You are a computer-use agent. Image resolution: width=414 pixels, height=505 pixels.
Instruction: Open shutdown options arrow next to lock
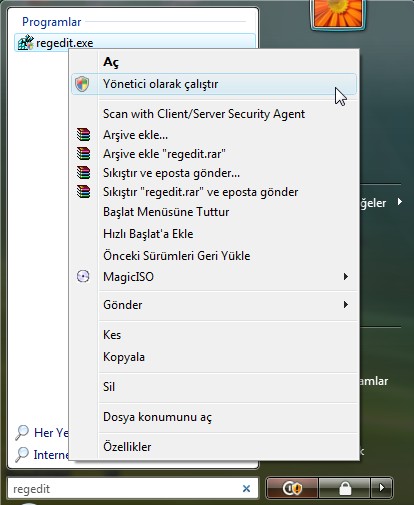coord(382,488)
